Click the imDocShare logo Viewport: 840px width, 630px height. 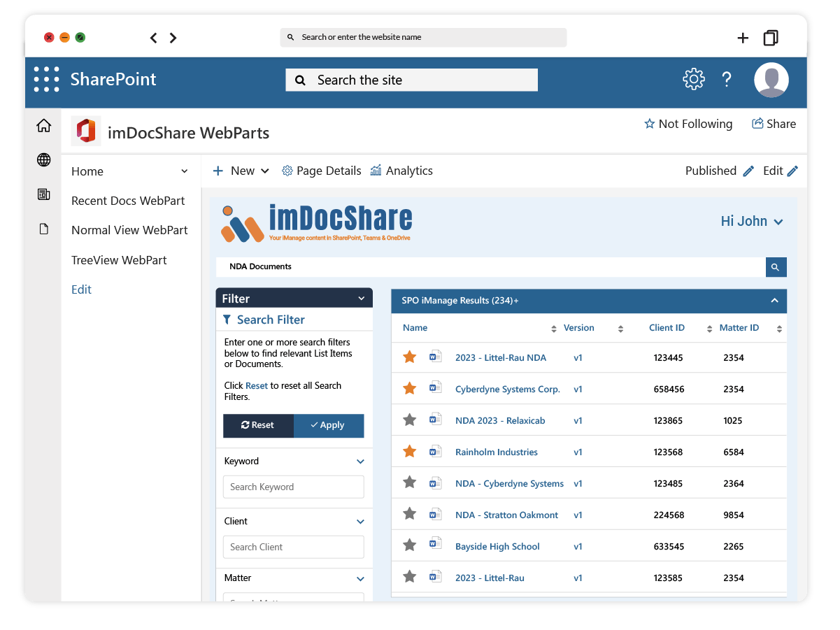[x=317, y=222]
